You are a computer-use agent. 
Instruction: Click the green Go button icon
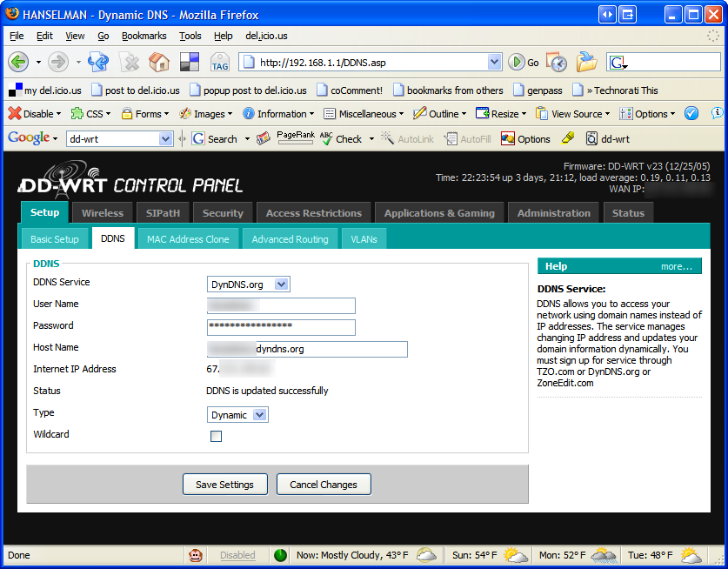click(517, 63)
